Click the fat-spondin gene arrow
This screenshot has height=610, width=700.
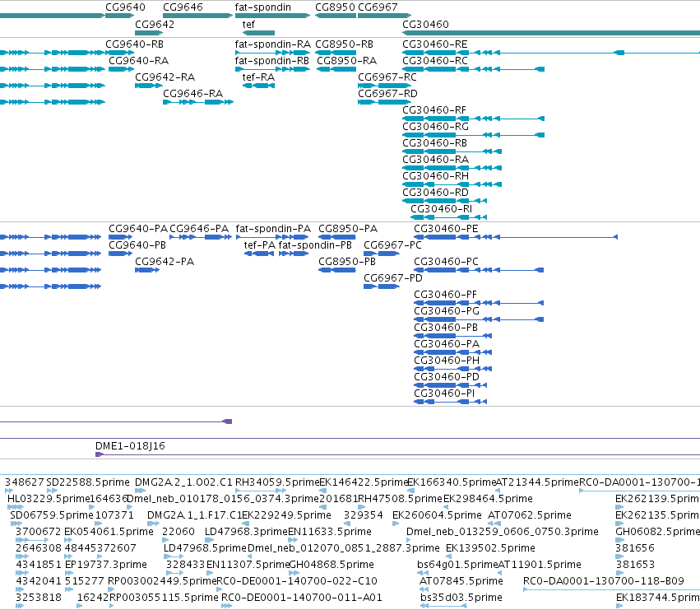(272, 16)
